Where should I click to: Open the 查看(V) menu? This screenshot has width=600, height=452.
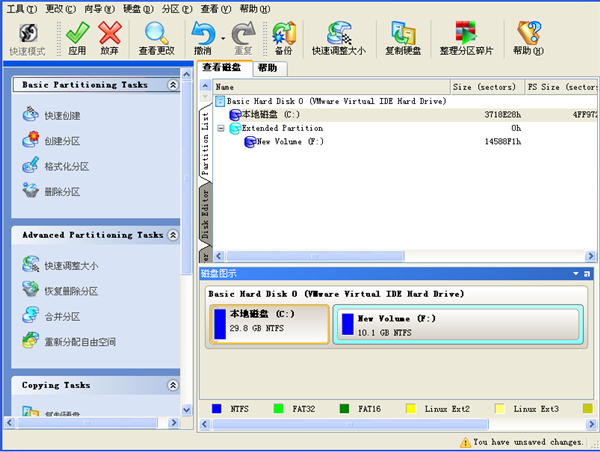pos(216,8)
